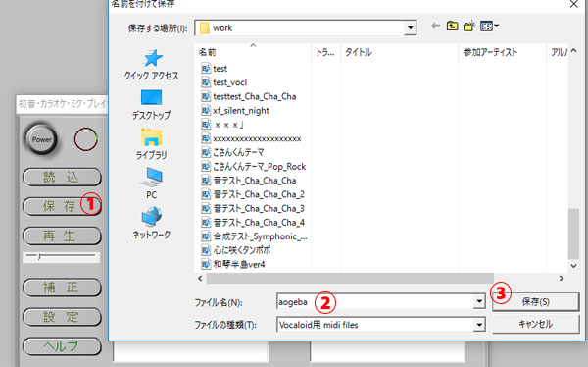
Task: Open the Library (ライブラリ) location
Action: tap(152, 144)
